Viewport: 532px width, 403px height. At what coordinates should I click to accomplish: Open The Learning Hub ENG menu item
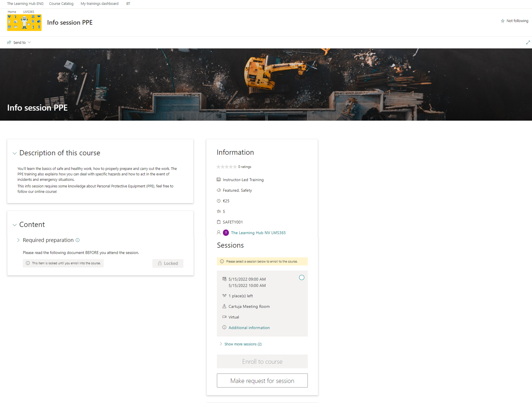[25, 4]
